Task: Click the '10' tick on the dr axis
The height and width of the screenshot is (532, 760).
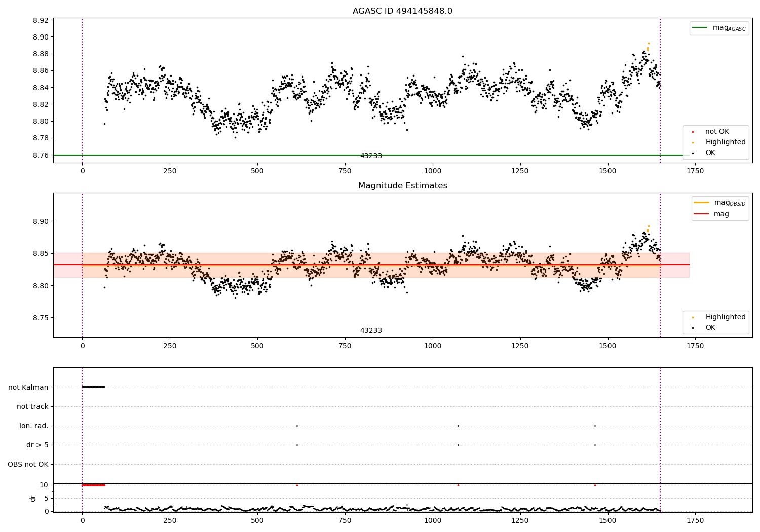Action: click(44, 485)
